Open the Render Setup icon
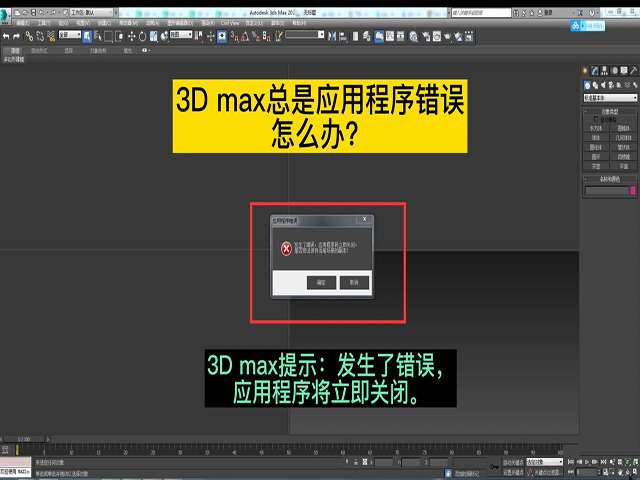640x480 pixels. (426, 37)
